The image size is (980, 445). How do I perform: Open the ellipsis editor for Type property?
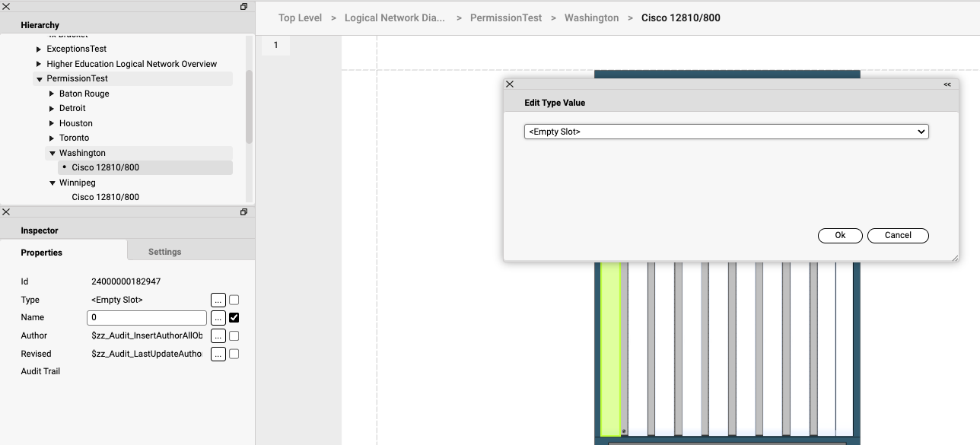(x=218, y=300)
